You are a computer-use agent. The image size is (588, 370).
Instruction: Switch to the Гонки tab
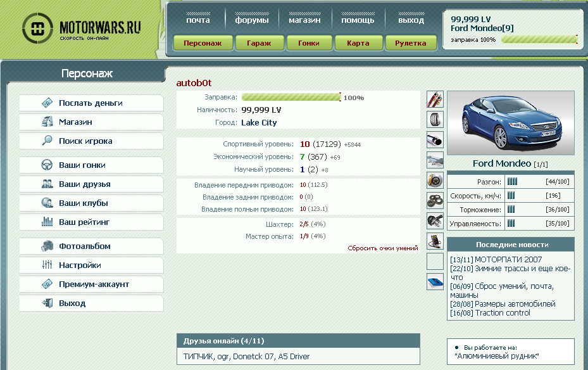[x=307, y=43]
